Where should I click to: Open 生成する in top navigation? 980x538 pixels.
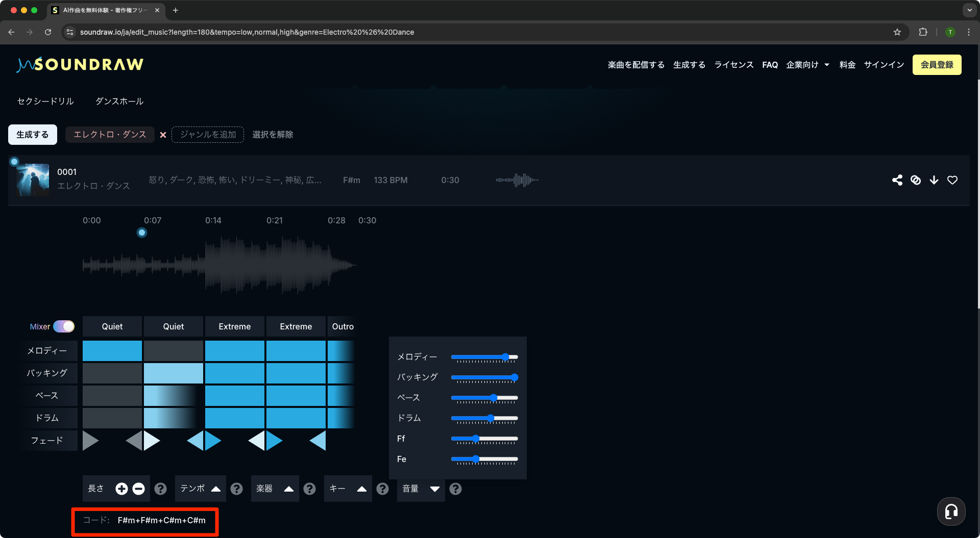click(689, 65)
